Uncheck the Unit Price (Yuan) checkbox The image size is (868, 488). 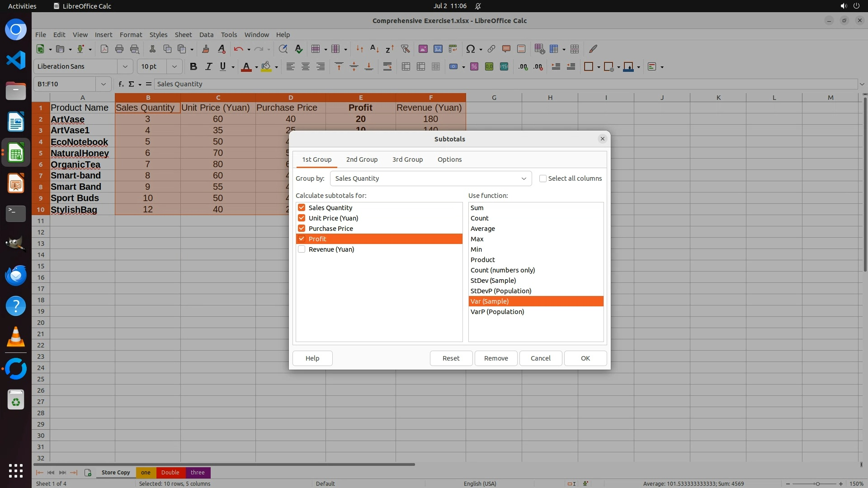(302, 218)
